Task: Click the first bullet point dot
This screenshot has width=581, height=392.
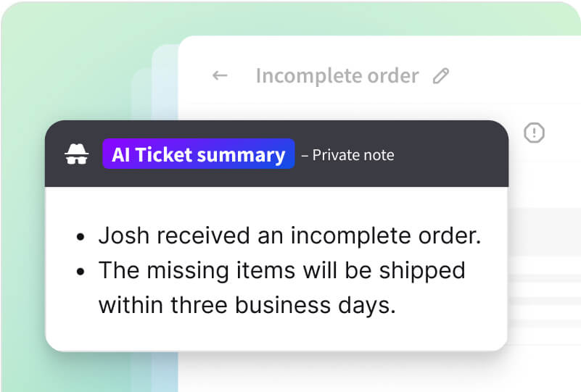Action: pos(82,238)
